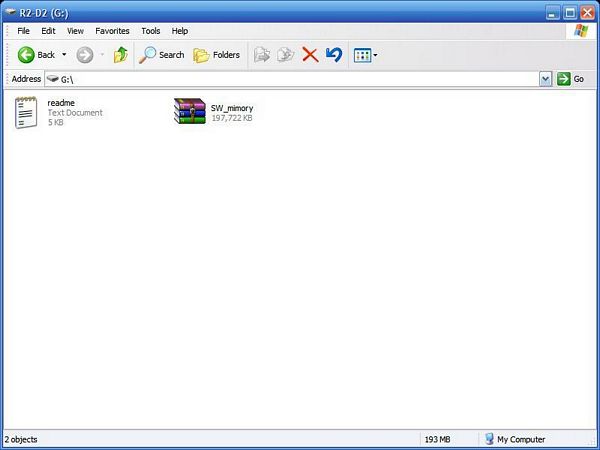Image resolution: width=600 pixels, height=450 pixels.
Task: Click the Copy To toolbar icon
Action: [x=286, y=55]
